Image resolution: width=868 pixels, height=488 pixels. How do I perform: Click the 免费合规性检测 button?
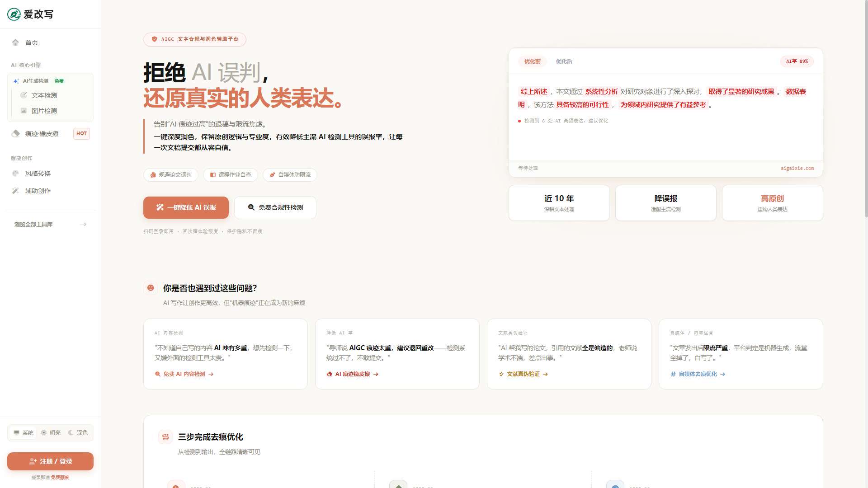(275, 207)
